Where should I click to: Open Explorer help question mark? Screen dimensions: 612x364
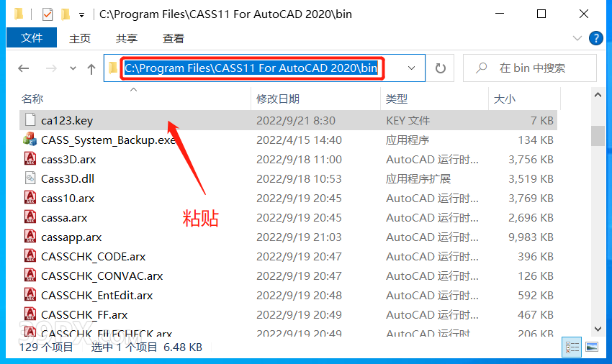595,38
